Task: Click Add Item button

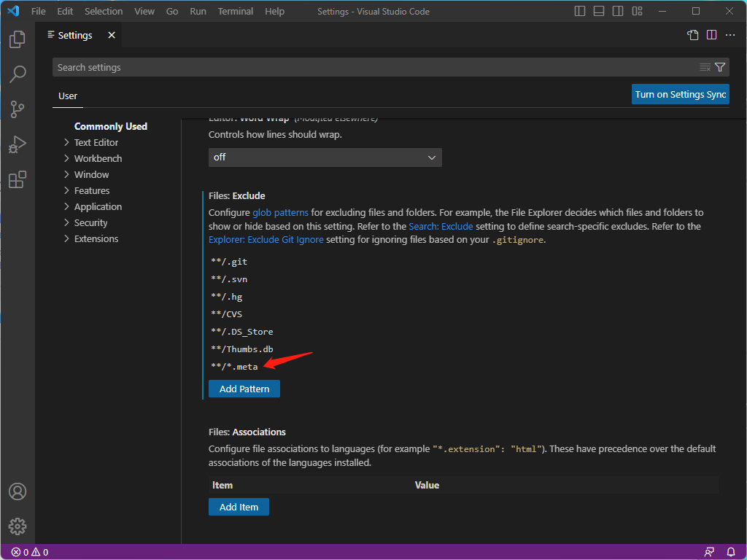Action: pyautogui.click(x=239, y=507)
